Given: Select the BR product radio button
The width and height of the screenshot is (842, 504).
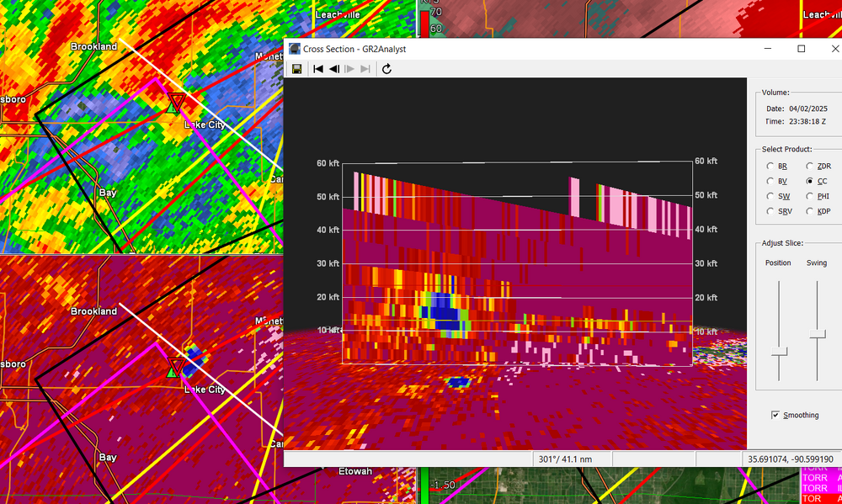Looking at the screenshot, I should [770, 166].
